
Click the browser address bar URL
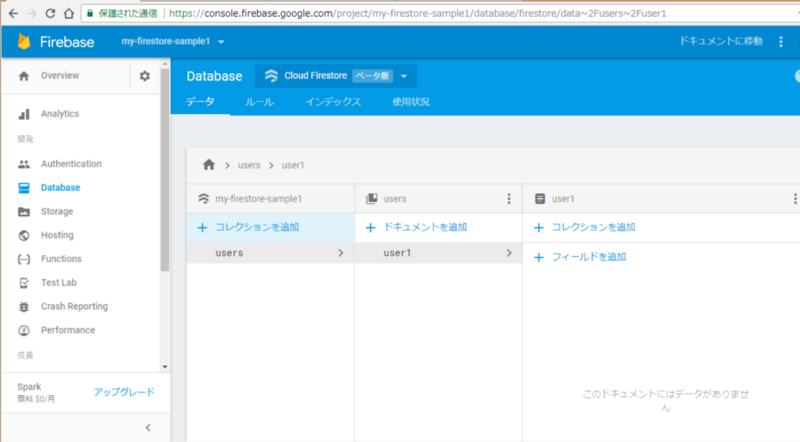(417, 13)
